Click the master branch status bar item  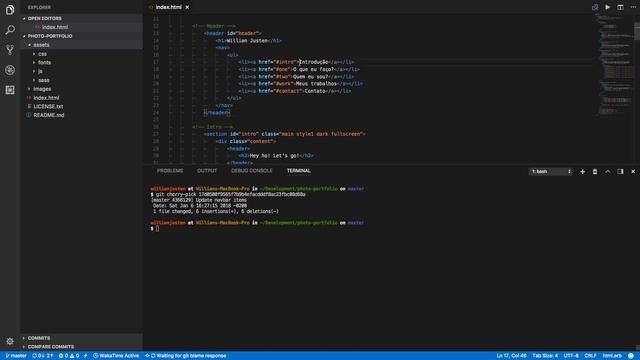(x=16, y=356)
